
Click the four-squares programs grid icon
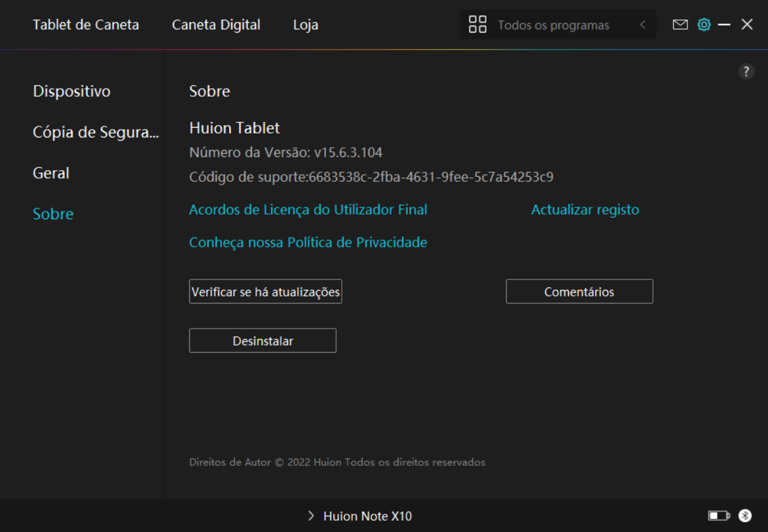(x=478, y=25)
